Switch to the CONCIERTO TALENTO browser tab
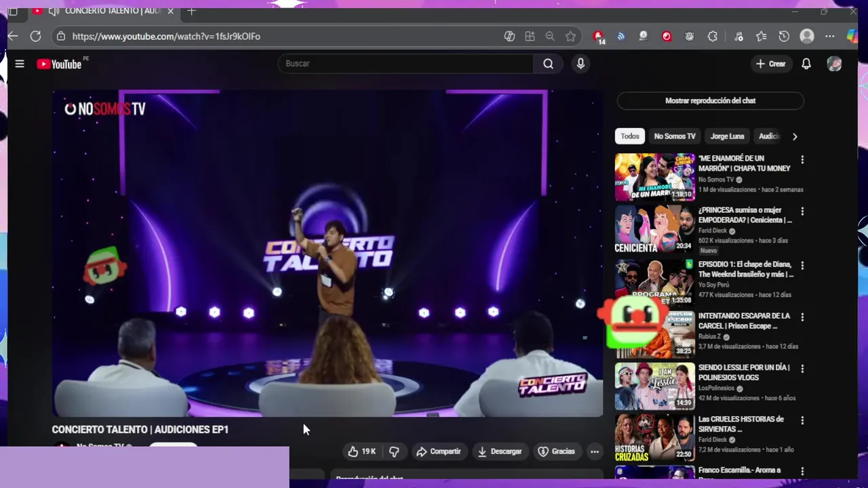 [102, 11]
